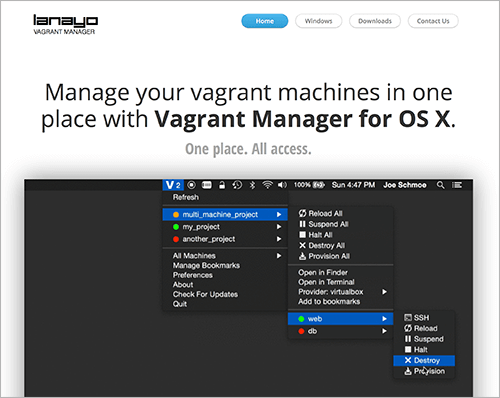500x398 pixels.
Task: Click the Halt square icon for web
Action: click(x=408, y=349)
